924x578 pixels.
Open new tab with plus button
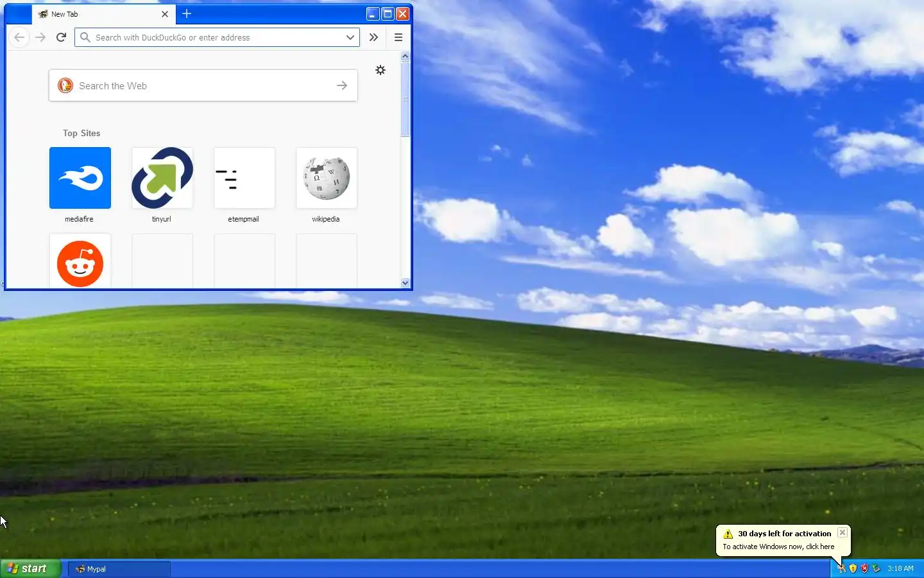187,13
